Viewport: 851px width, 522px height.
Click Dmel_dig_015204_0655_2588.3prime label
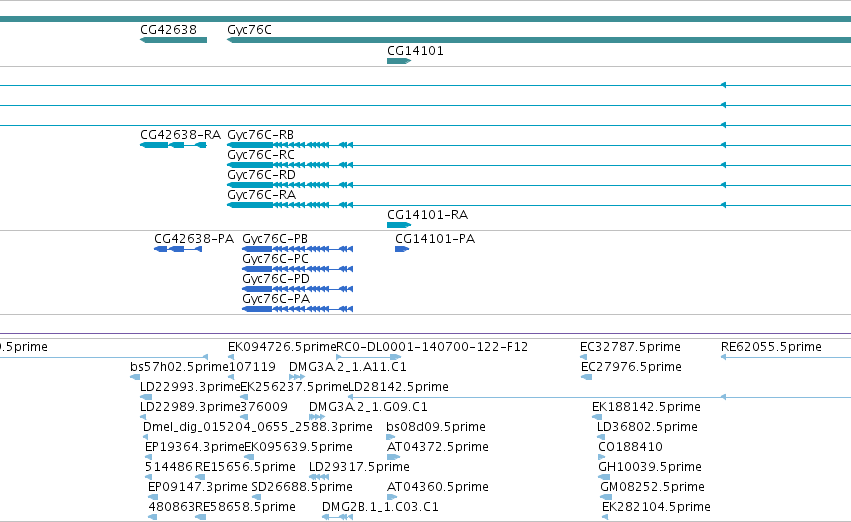click(258, 427)
